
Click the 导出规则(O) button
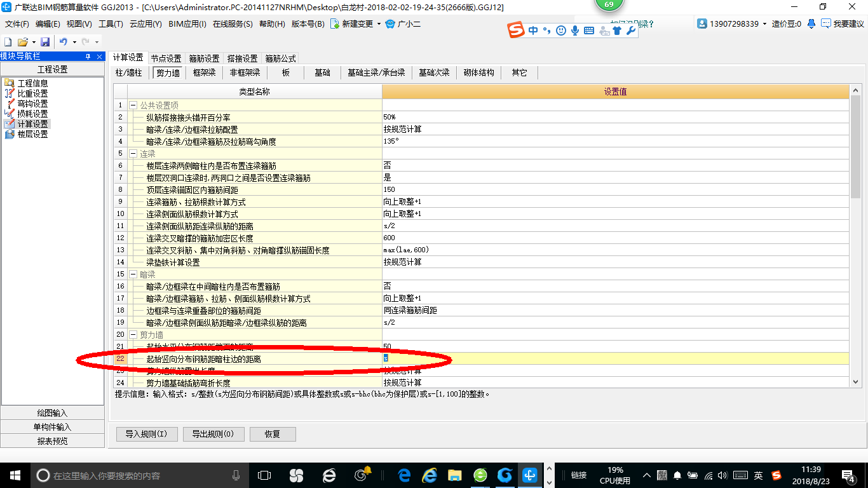213,434
